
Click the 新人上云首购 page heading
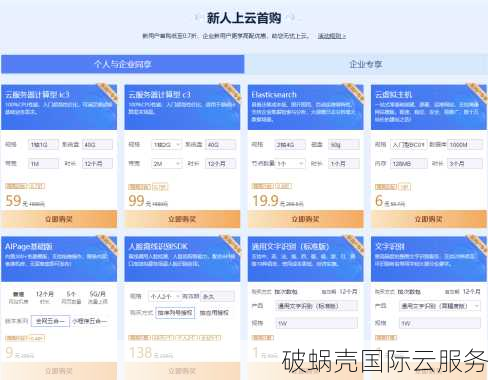[x=244, y=18]
